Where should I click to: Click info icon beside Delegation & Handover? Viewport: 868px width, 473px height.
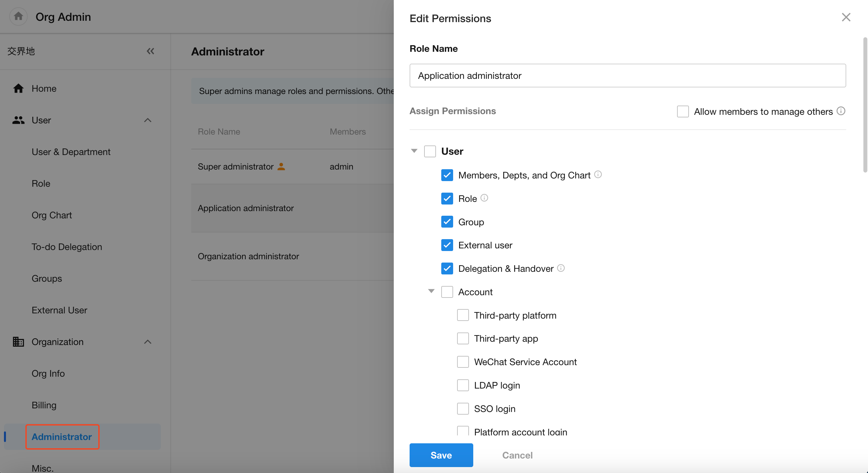(561, 268)
